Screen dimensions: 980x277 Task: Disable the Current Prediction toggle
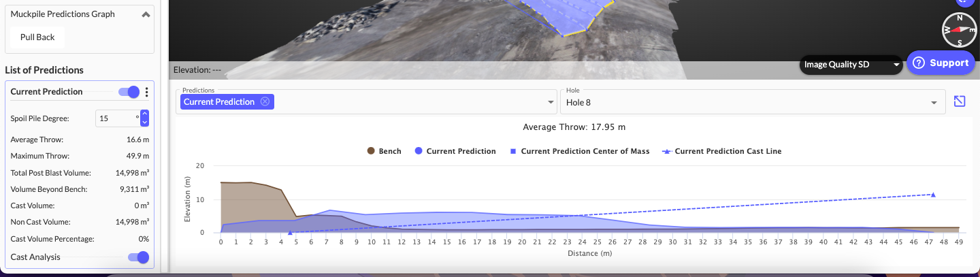click(x=129, y=92)
